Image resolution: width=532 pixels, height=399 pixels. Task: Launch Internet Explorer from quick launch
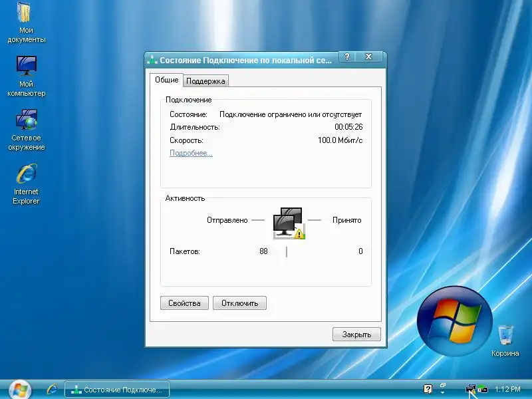52,389
